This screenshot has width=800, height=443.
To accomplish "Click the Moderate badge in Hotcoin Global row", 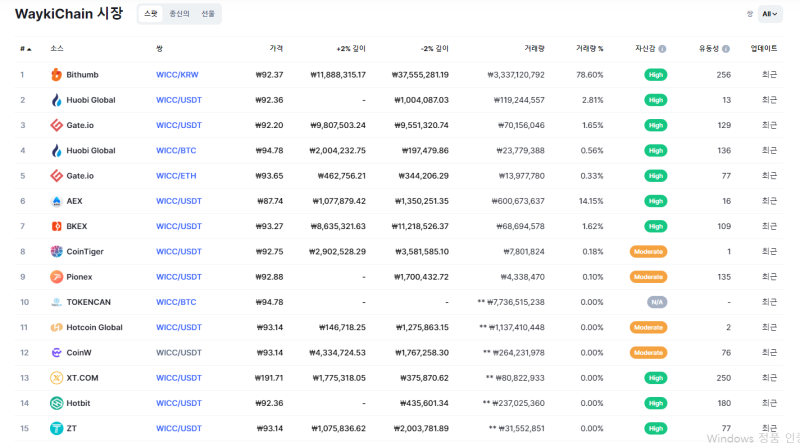I will 648,327.
